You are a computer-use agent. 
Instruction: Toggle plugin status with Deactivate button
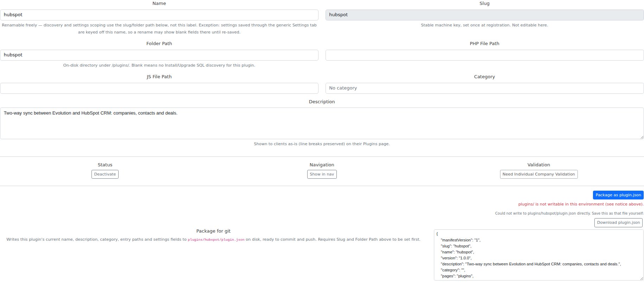pyautogui.click(x=105, y=174)
